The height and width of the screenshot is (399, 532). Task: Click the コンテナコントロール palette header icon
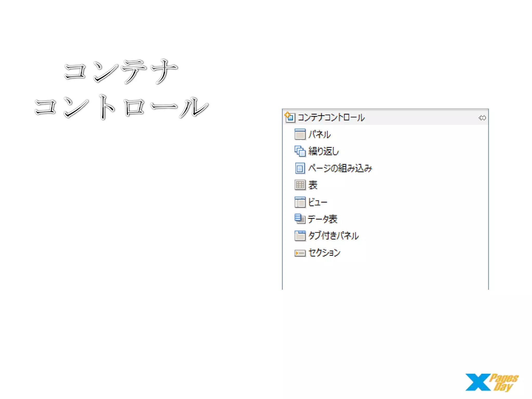290,117
